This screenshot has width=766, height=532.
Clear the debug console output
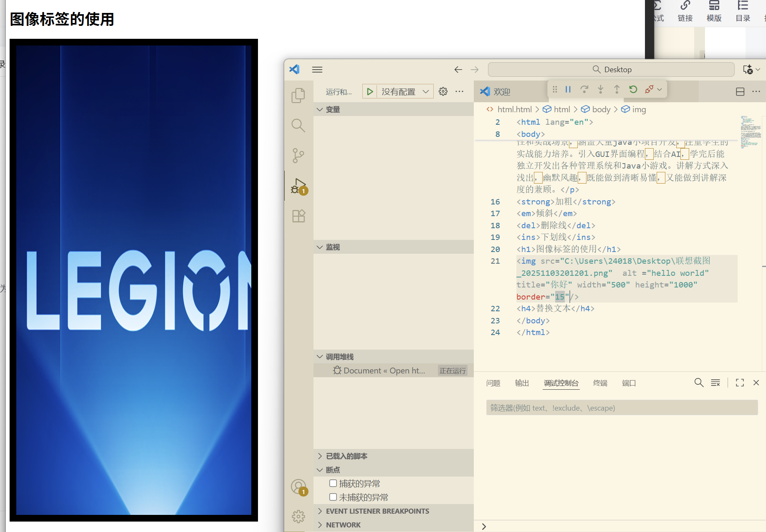point(715,383)
